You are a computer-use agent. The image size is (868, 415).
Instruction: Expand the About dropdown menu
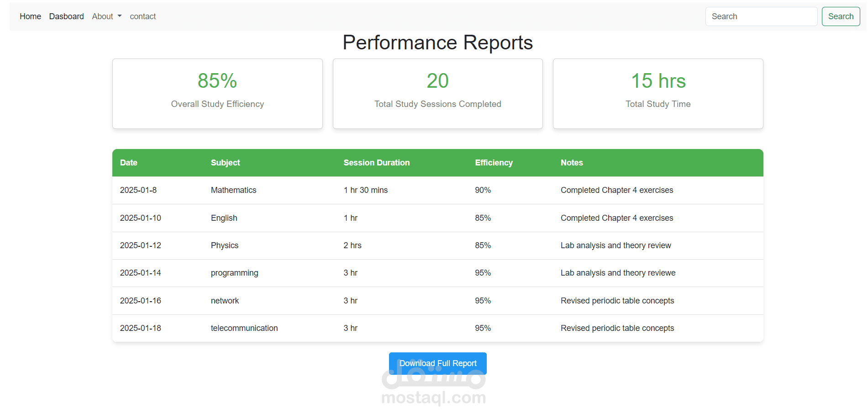click(106, 16)
